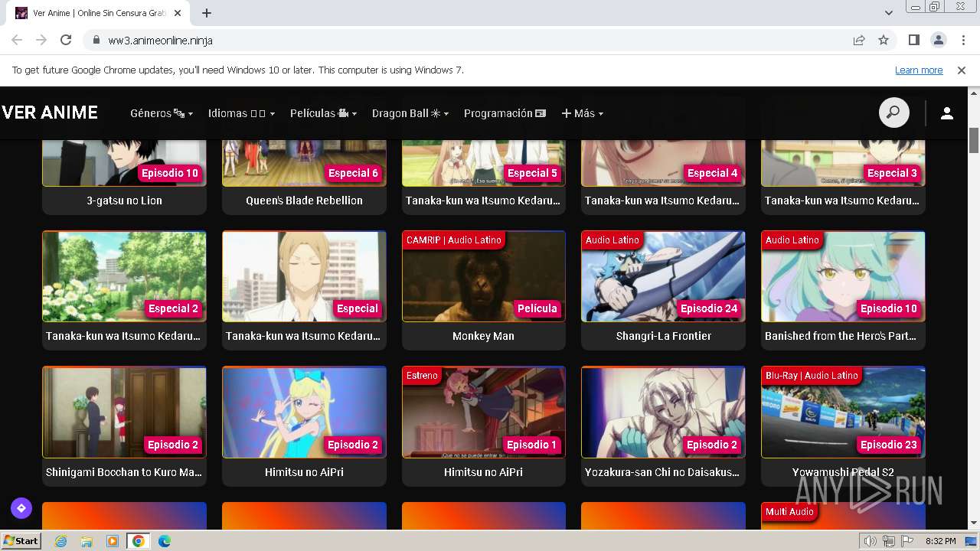Open the user account icon on site
980x551 pixels.
[x=947, y=113]
